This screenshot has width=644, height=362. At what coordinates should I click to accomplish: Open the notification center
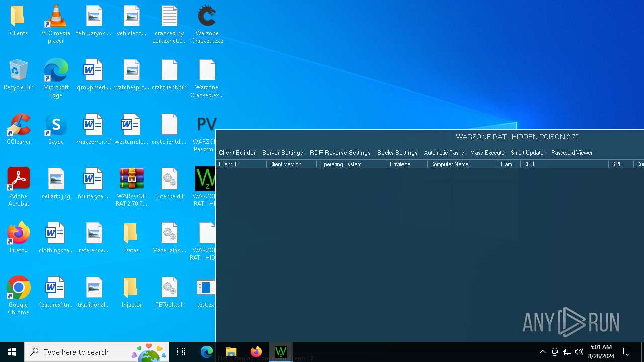tap(627, 352)
